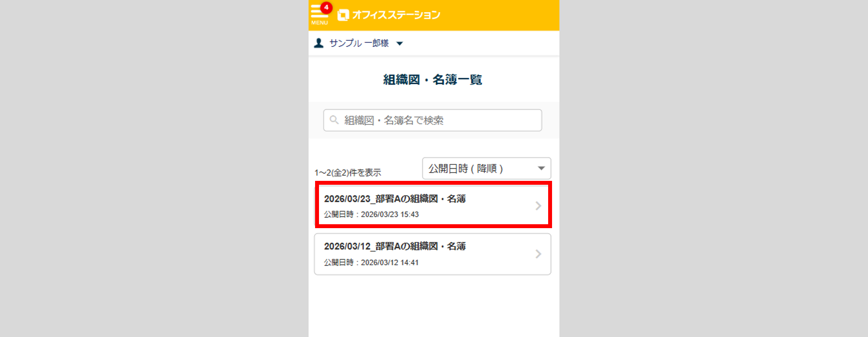The width and height of the screenshot is (868, 337).
Task: Click the オフィスステーション header title text
Action: (x=396, y=15)
